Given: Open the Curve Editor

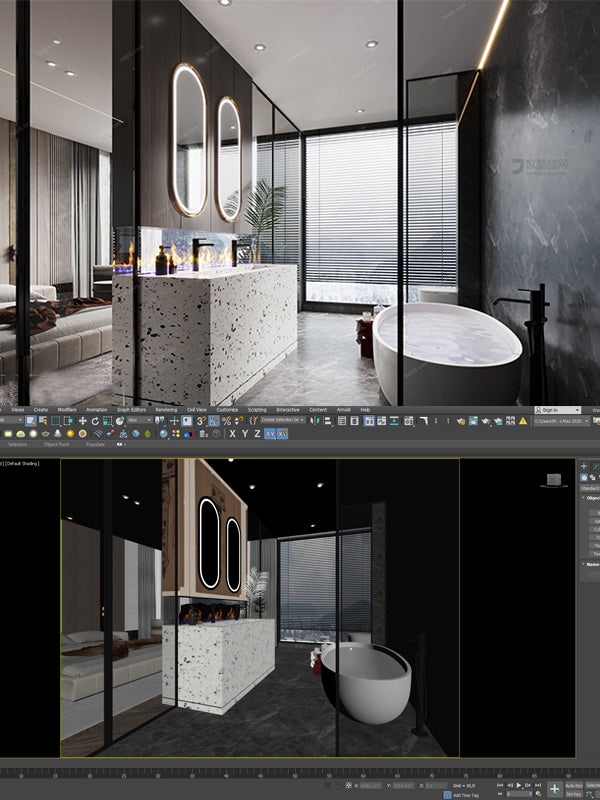Looking at the screenshot, I should coord(382,421).
